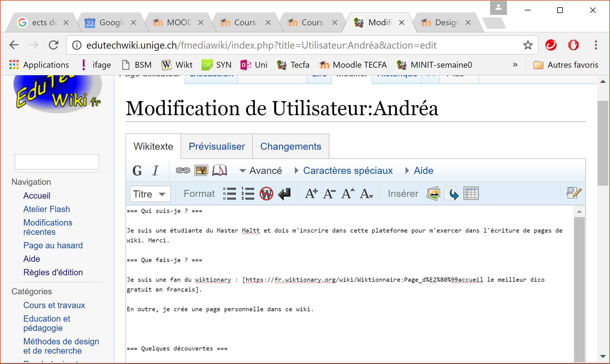Open Règles d'édition link
Image resolution: width=610 pixels, height=364 pixels.
pos(53,272)
